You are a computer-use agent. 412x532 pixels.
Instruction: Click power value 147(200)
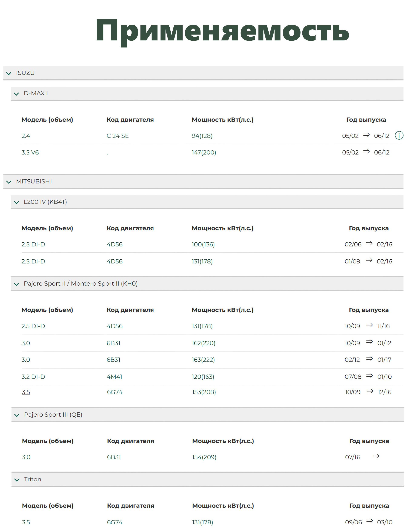pos(204,152)
